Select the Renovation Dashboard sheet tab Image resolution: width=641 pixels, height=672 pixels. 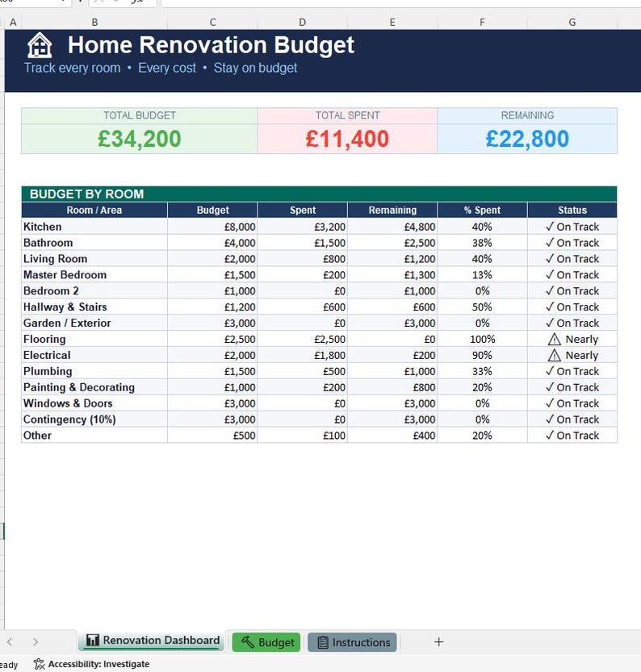(x=151, y=641)
